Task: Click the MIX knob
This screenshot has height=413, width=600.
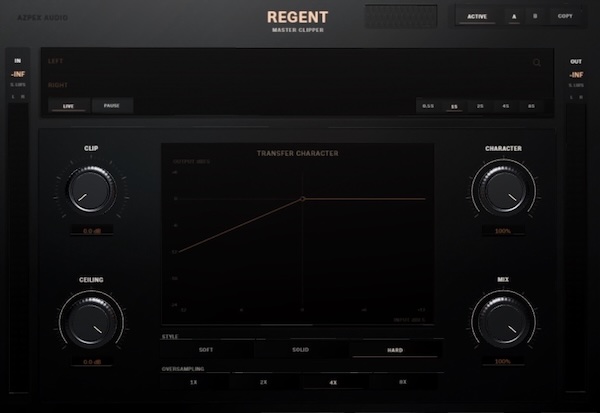Action: [504, 321]
